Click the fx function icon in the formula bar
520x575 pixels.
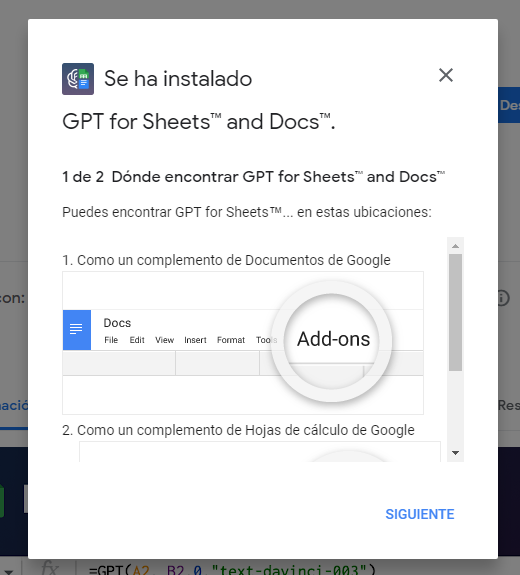[50, 568]
